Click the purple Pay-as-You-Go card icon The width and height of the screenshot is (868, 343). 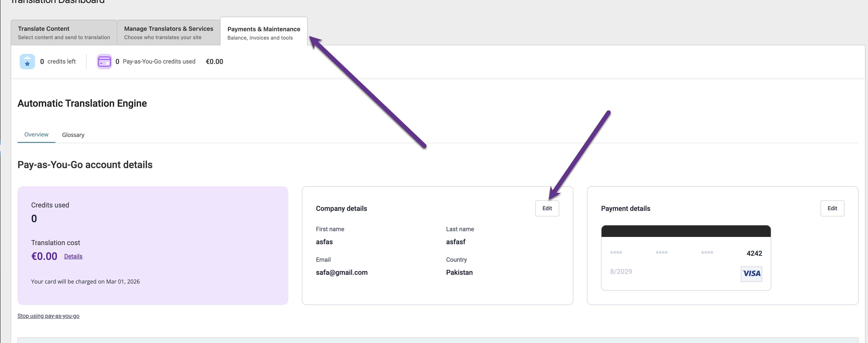[x=104, y=62]
